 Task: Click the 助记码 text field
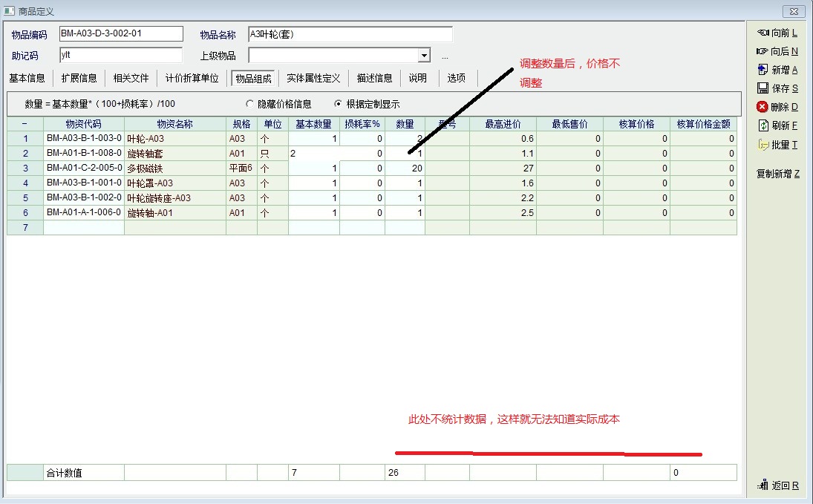(121, 56)
